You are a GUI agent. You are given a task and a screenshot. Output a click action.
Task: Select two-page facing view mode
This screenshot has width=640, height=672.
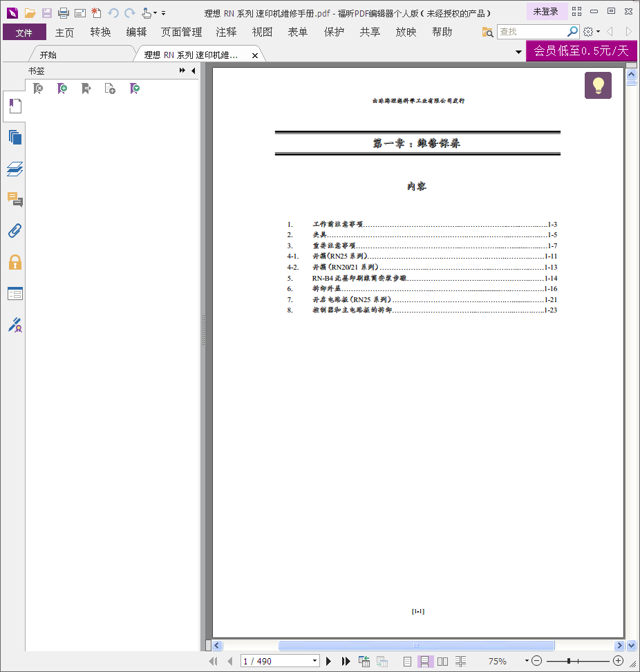442,662
